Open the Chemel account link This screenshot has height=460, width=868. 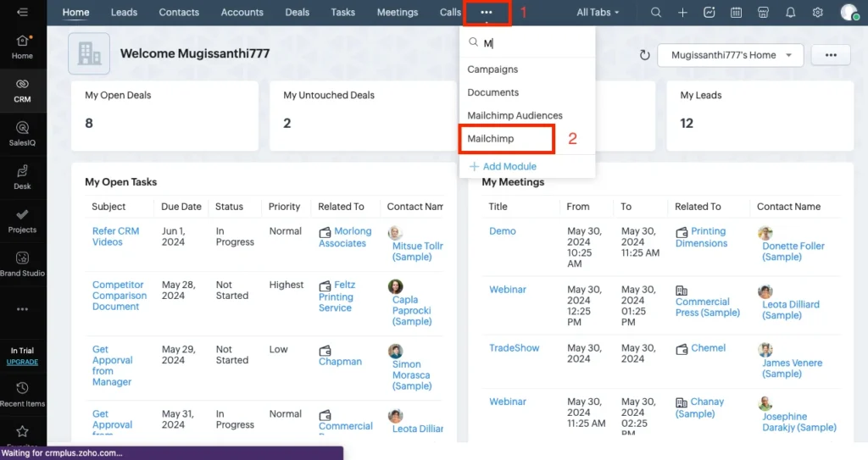[708, 348]
